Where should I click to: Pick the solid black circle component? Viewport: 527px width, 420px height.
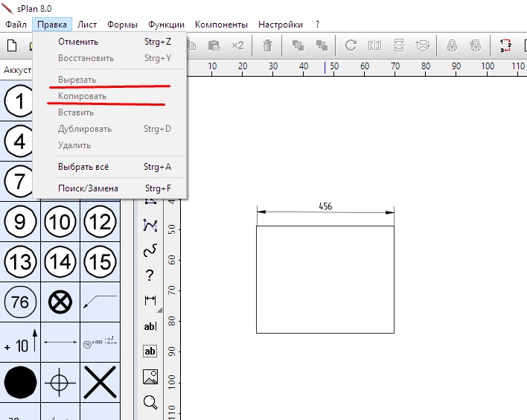point(20,382)
